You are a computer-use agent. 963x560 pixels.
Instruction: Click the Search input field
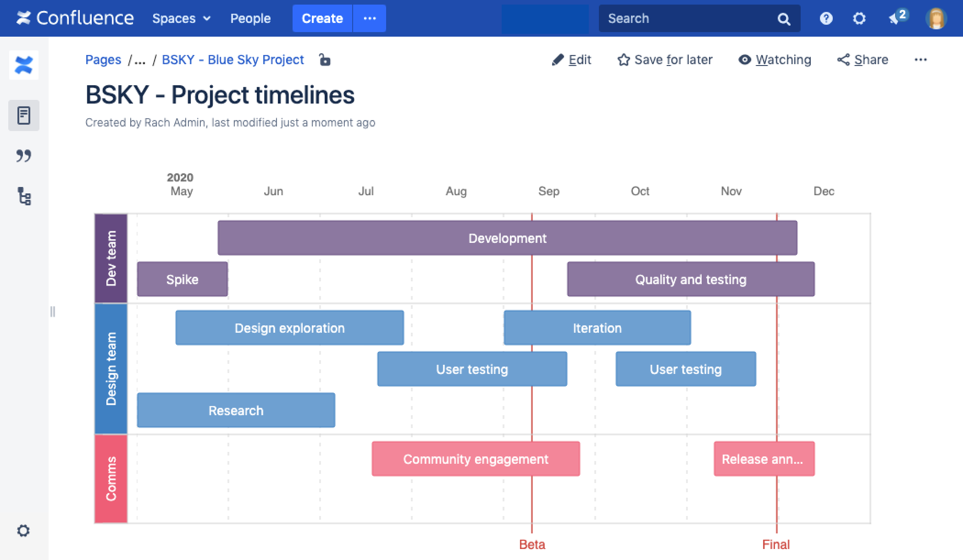pos(696,18)
